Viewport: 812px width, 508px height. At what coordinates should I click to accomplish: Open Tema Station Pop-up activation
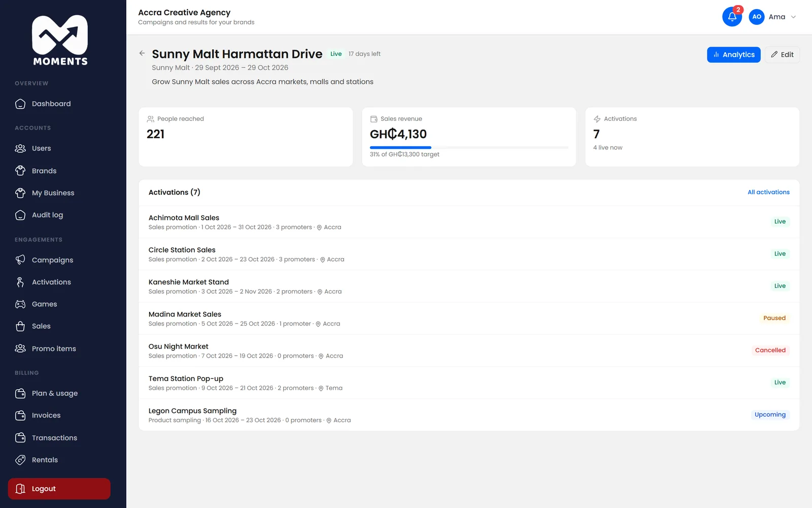tap(469, 383)
